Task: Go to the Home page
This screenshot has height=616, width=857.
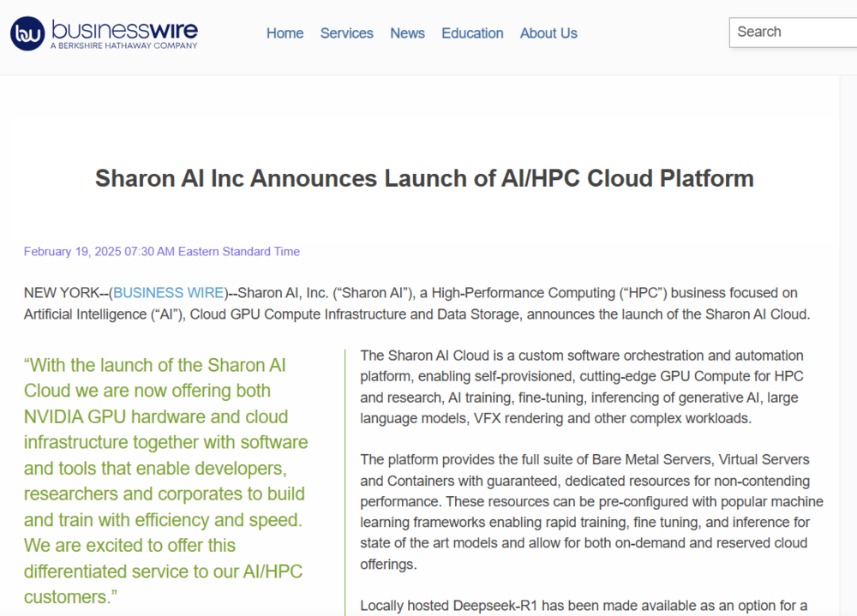Action: pyautogui.click(x=285, y=33)
